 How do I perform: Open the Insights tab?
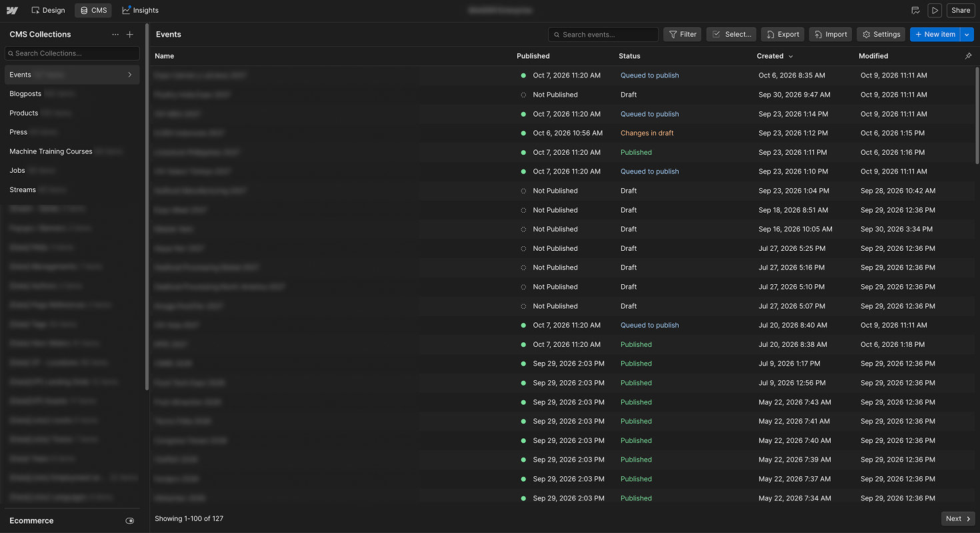[140, 11]
